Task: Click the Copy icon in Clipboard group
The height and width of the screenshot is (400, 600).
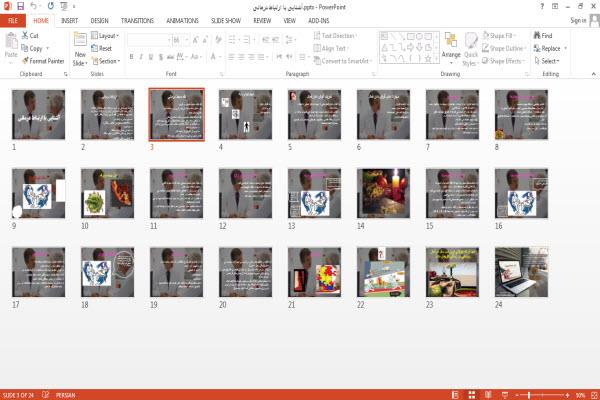Action: point(25,48)
